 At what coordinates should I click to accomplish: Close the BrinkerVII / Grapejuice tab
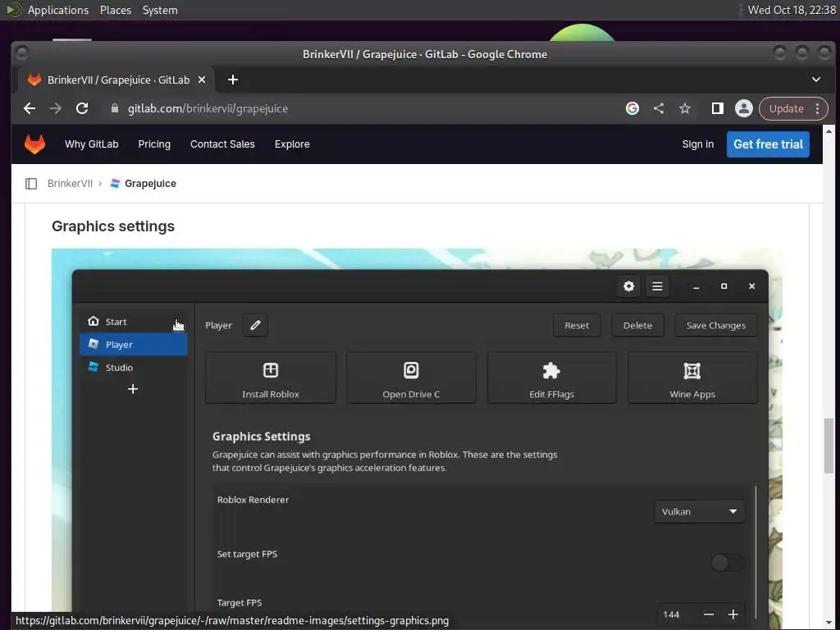tap(202, 80)
